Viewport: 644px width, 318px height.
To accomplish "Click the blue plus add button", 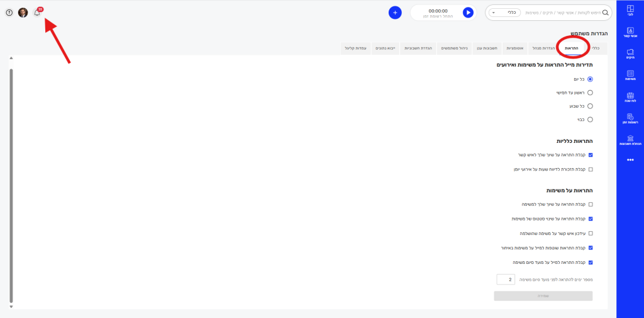I will (x=395, y=13).
